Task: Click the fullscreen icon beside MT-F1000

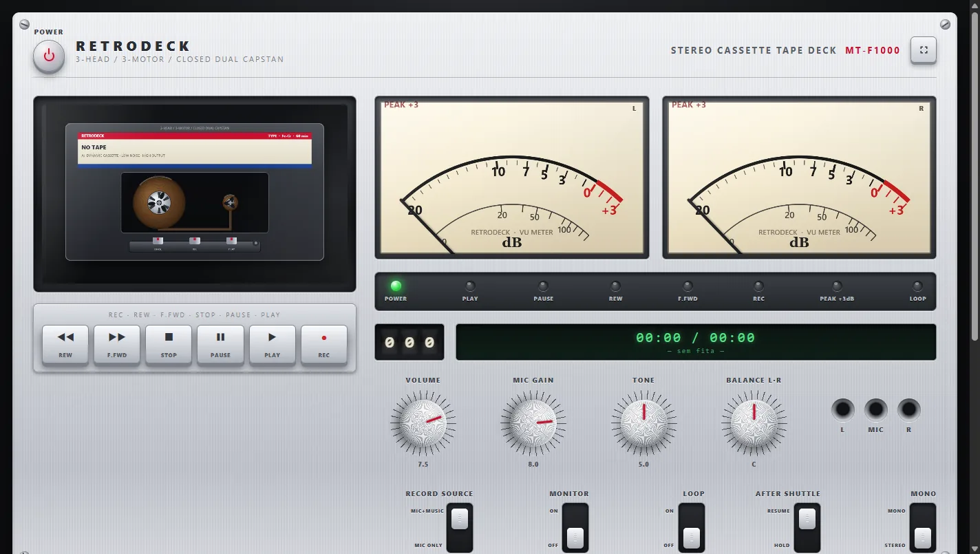Action: click(924, 50)
